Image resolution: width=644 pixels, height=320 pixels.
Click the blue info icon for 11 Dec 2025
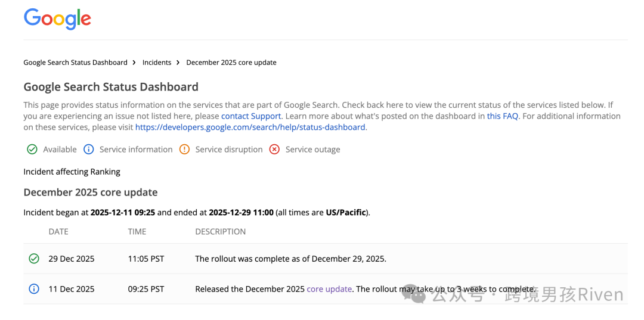coord(34,289)
